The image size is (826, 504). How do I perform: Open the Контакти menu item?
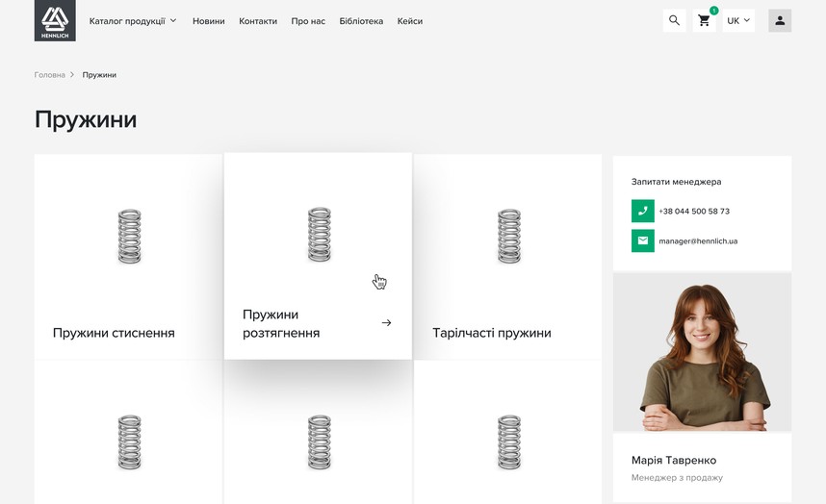pyautogui.click(x=258, y=21)
